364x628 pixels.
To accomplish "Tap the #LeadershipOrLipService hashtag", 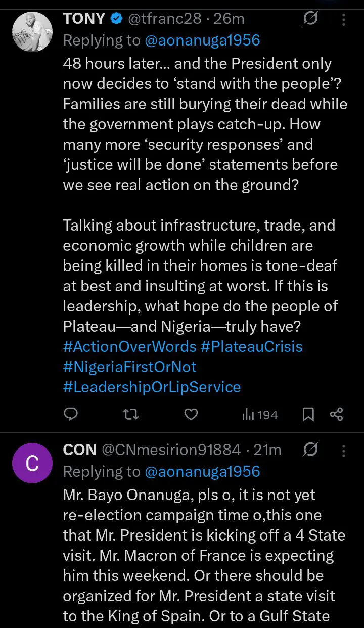I will coord(152,387).
